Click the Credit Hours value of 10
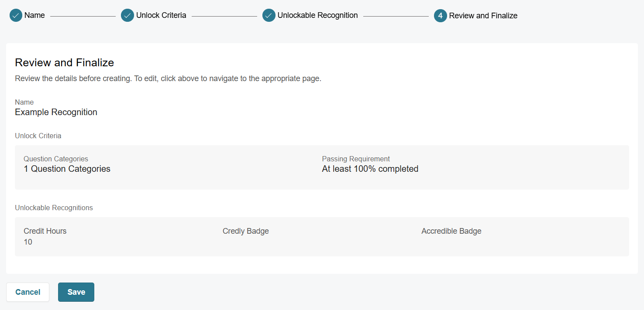Screen dimensions: 644x310 [28, 242]
